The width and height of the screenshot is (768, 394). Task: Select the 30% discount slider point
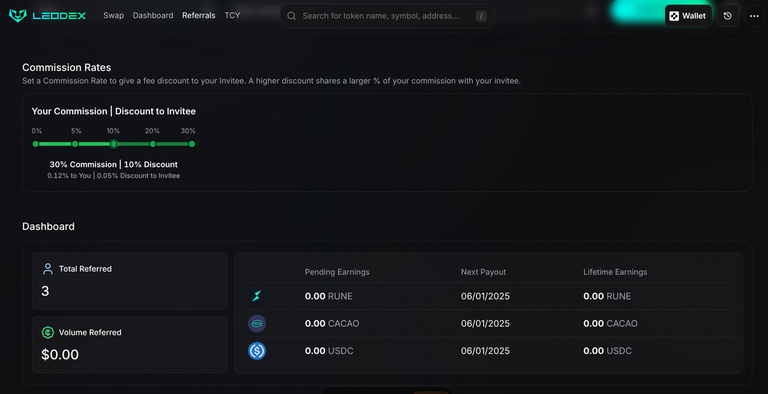[192, 144]
